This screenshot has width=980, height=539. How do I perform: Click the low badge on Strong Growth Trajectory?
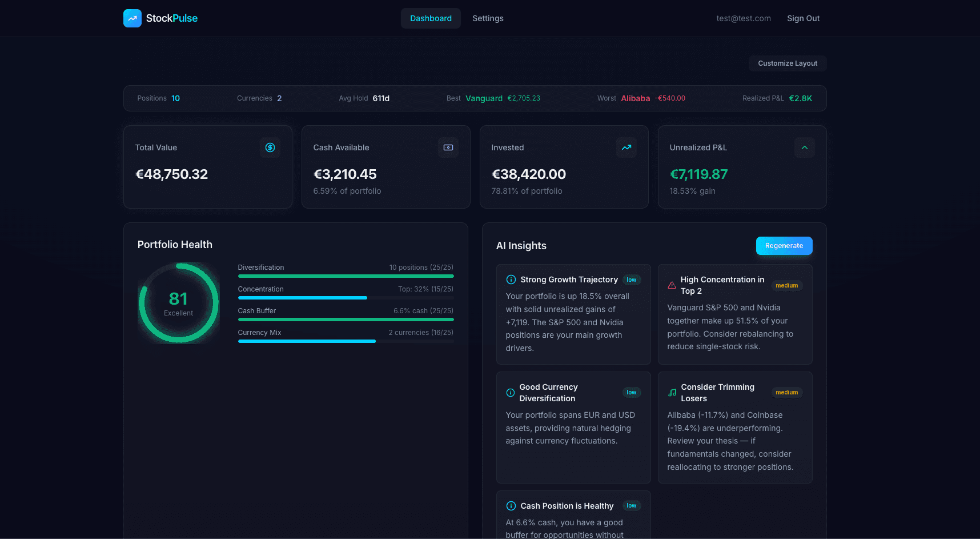[631, 280]
